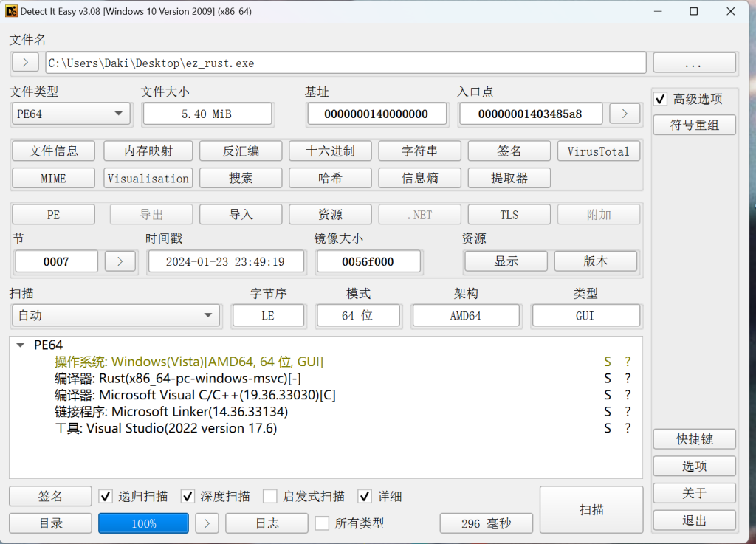The width and height of the screenshot is (756, 544).
Task: Click the arrow button beside file name
Action: [x=25, y=63]
